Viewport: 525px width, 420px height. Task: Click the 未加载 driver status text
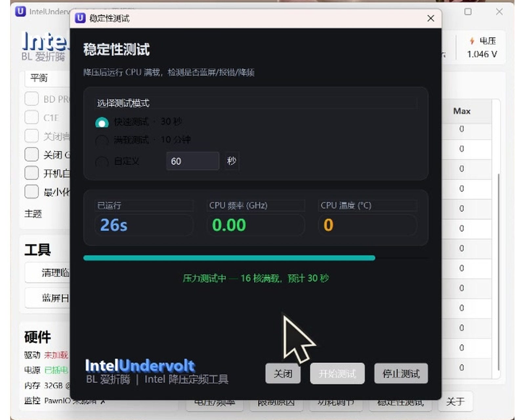tap(56, 355)
